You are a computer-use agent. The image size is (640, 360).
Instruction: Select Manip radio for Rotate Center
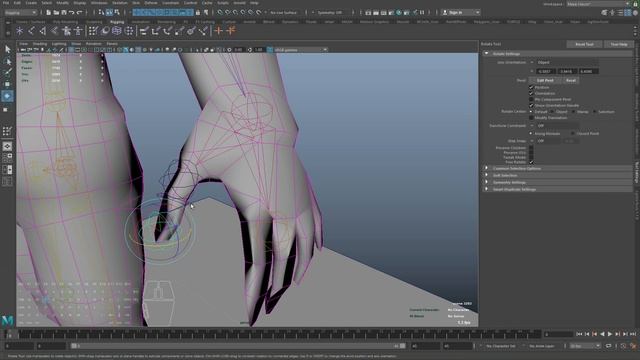pos(573,111)
